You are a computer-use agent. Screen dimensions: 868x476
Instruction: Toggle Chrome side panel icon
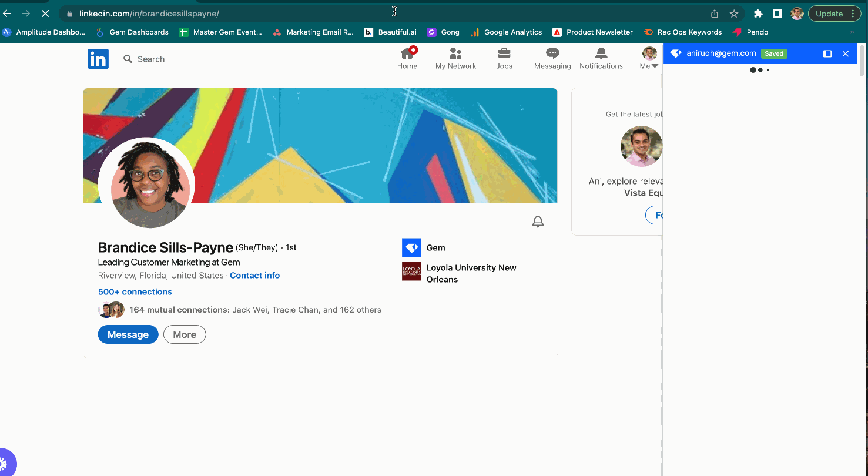tap(777, 14)
